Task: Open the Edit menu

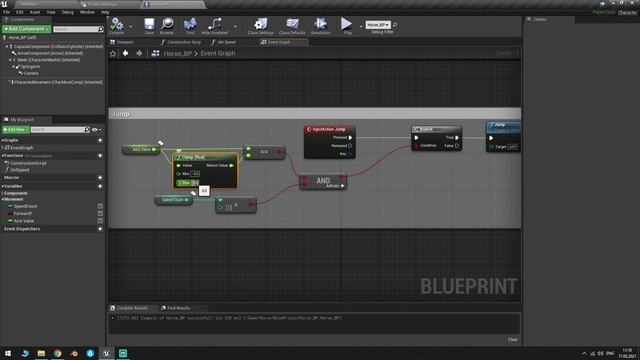Action: tap(20, 13)
